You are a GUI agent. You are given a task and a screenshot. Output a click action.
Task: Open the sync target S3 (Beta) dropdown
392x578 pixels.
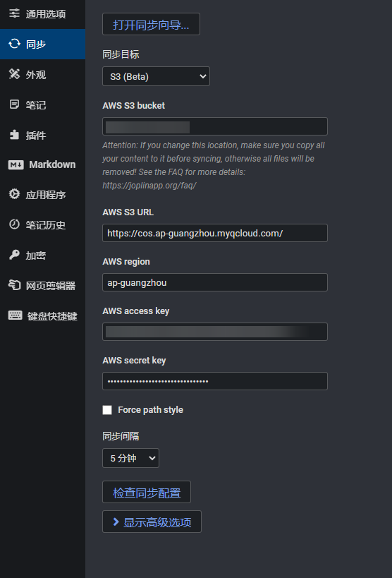coord(157,76)
